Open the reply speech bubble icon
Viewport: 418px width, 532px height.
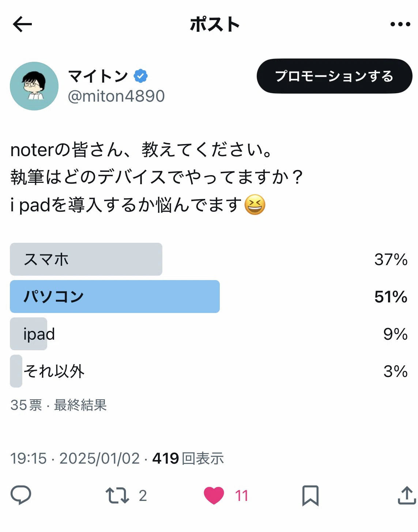pyautogui.click(x=21, y=495)
